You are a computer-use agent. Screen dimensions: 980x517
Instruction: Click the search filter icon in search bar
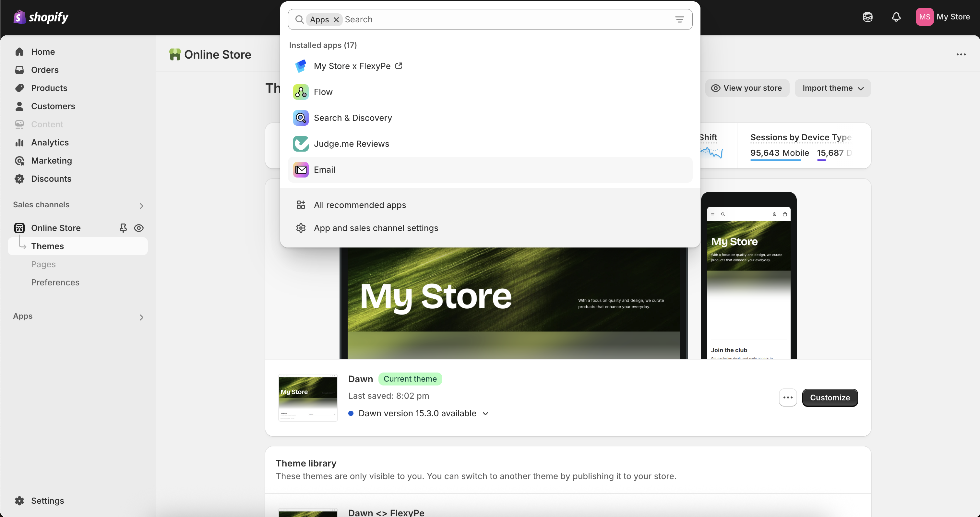(679, 19)
